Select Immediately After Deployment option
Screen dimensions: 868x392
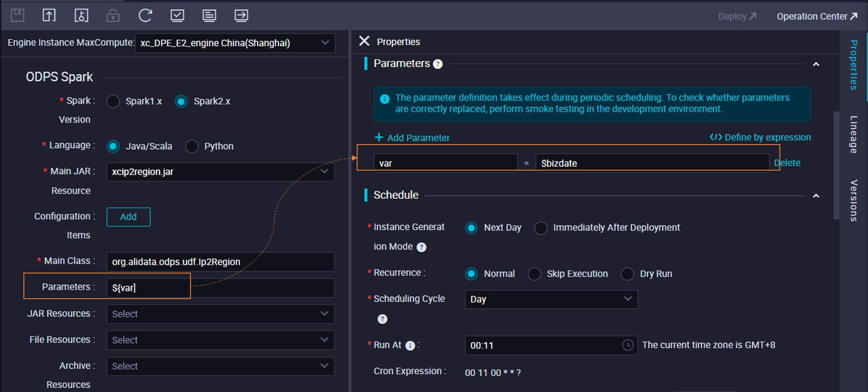tap(541, 228)
